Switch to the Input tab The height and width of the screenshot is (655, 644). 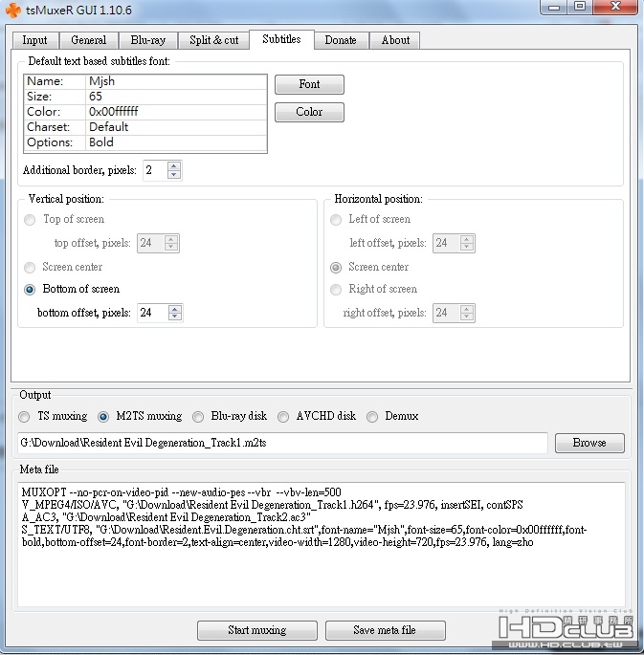pos(35,40)
